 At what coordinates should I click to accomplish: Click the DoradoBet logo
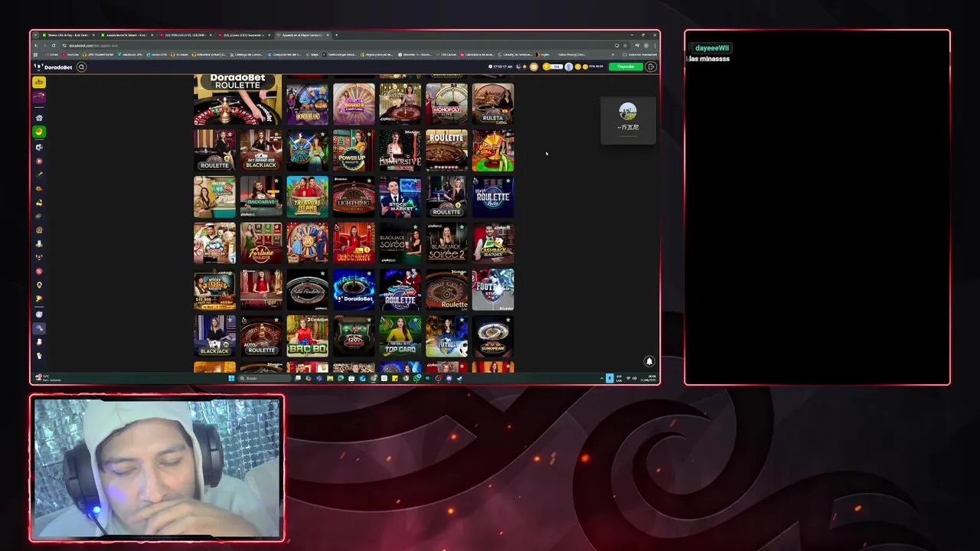54,67
